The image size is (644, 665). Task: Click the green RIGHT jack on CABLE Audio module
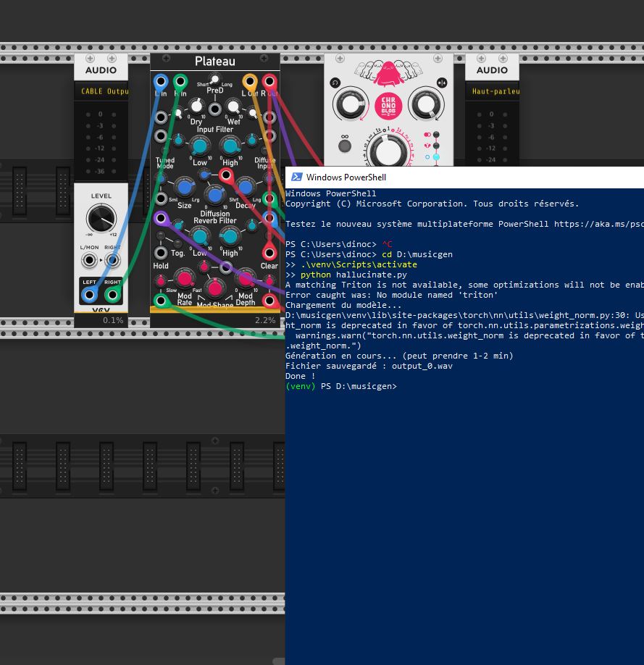pos(112,294)
